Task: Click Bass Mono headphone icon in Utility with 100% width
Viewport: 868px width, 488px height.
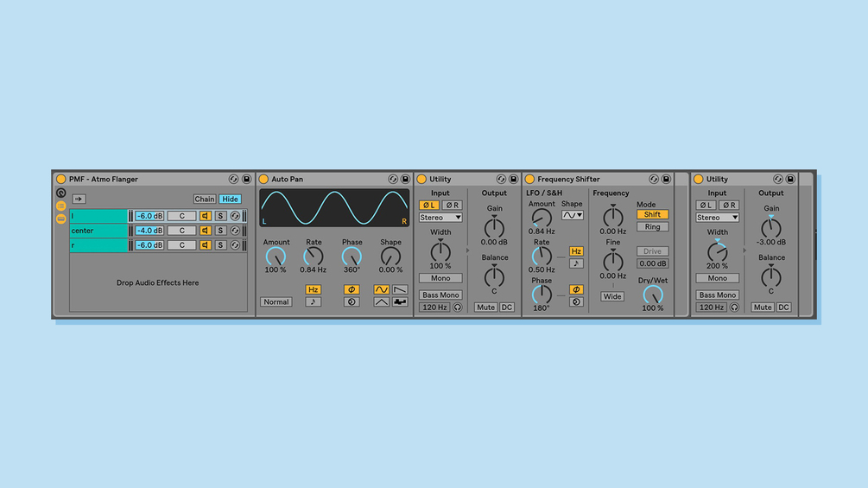Action: [x=457, y=307]
